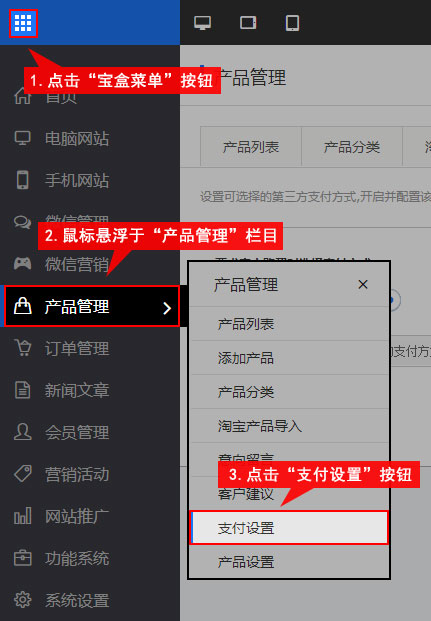This screenshot has width=431, height=621.
Task: Switch to desktop monitor preview icon
Action: pyautogui.click(x=202, y=23)
